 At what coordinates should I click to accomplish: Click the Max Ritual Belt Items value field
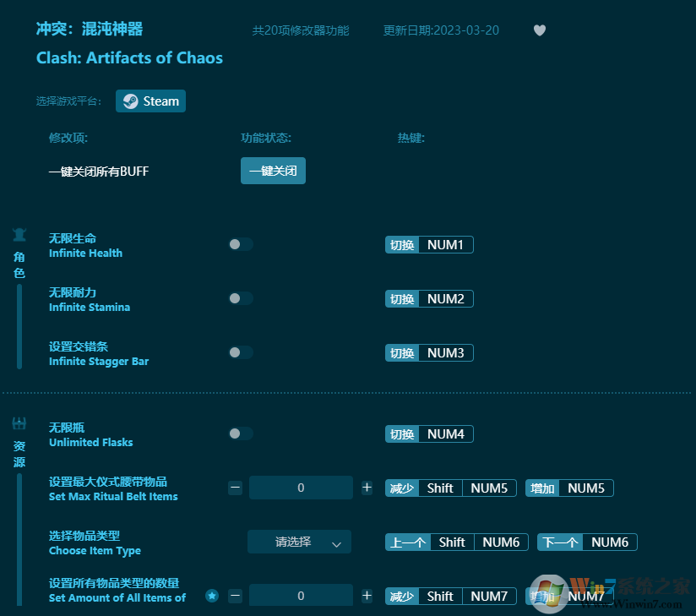(x=301, y=488)
